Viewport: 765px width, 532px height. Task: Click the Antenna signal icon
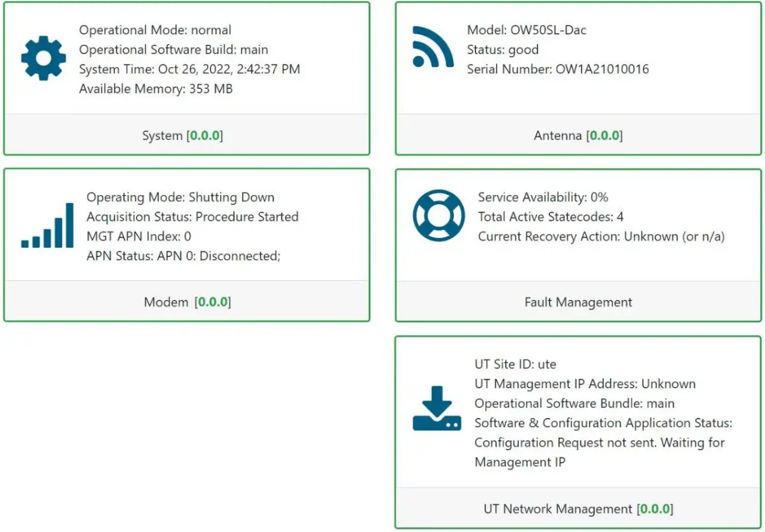pos(433,47)
